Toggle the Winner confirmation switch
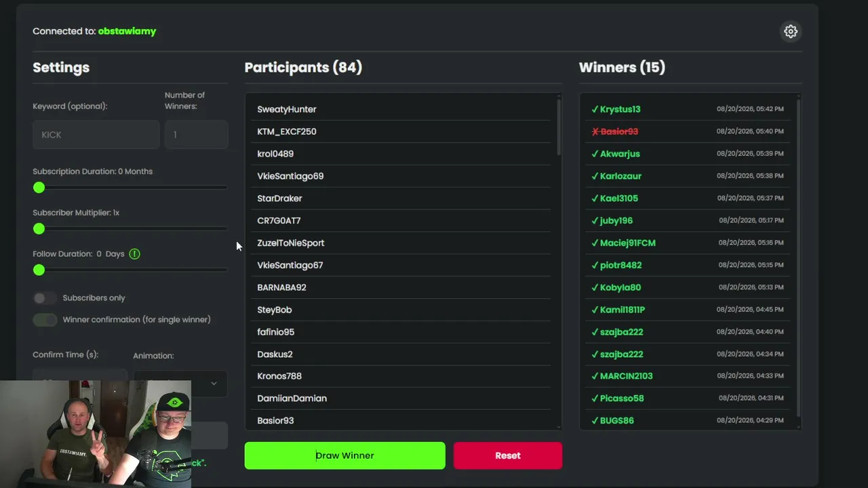Image resolution: width=868 pixels, height=488 pixels. (45, 320)
